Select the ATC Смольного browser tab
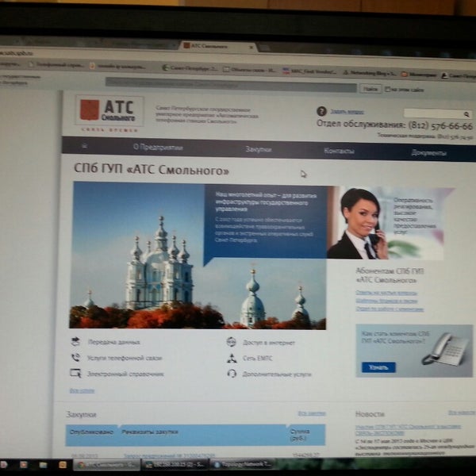The image size is (476, 476). pos(217,47)
